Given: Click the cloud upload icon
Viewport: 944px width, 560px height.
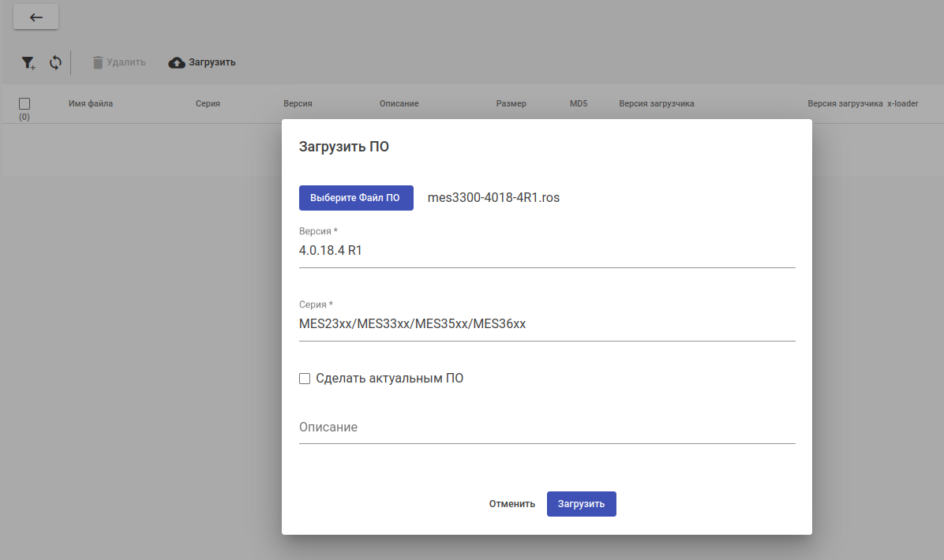Looking at the screenshot, I should (177, 62).
